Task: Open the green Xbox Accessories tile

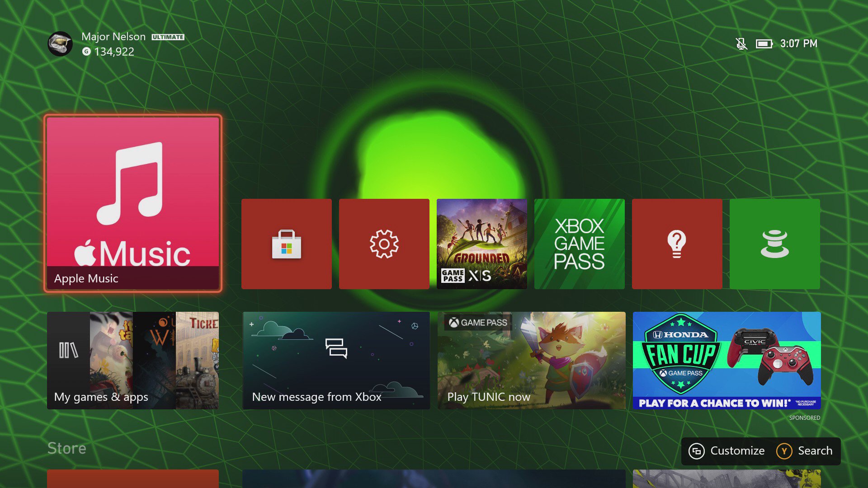Action: tap(775, 244)
